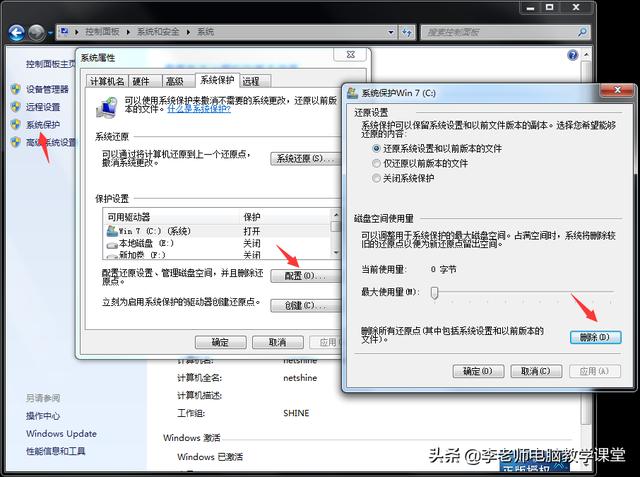
Task: Click 确定 in 系统属性 dialog
Action: pos(220,342)
